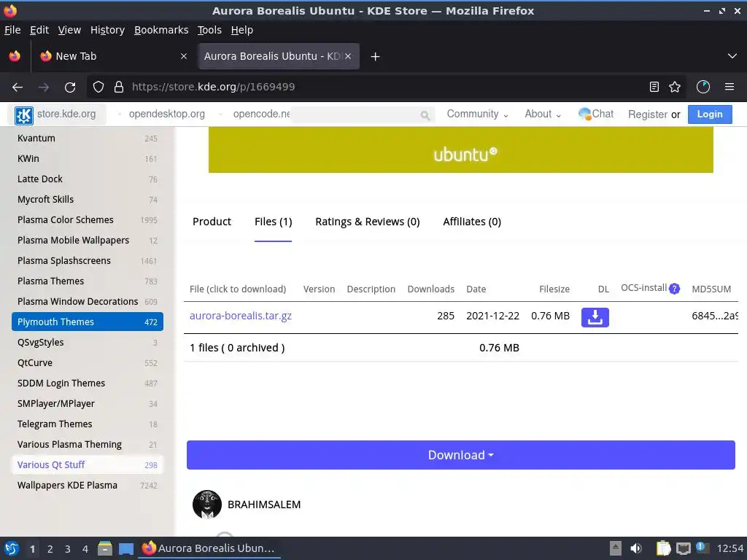Open the View menu
The height and width of the screenshot is (560, 747).
(x=69, y=30)
